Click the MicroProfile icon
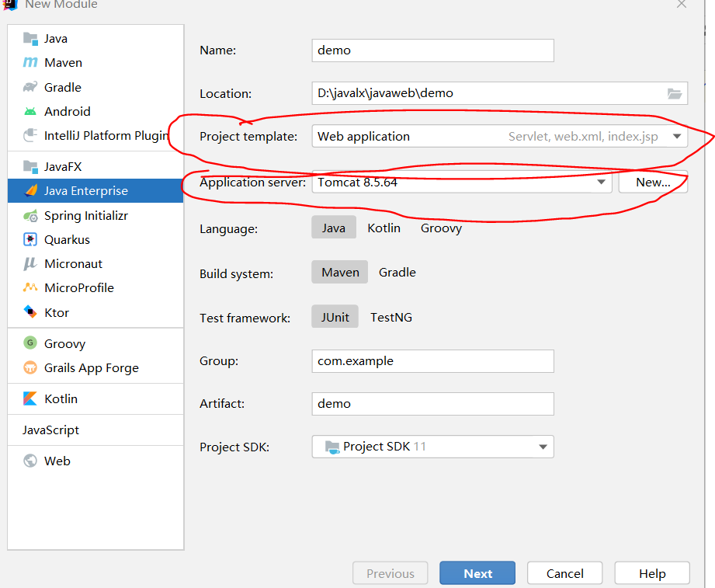Viewport: 715px width, 588px height. [30, 287]
